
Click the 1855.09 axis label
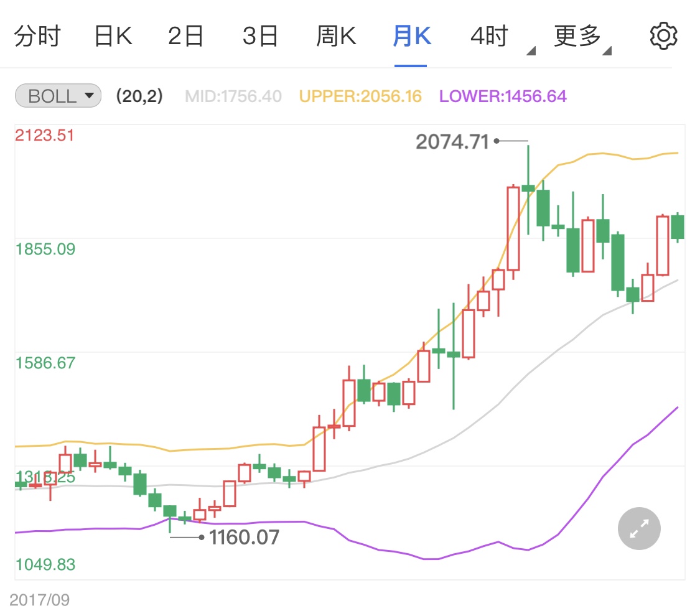pyautogui.click(x=45, y=249)
